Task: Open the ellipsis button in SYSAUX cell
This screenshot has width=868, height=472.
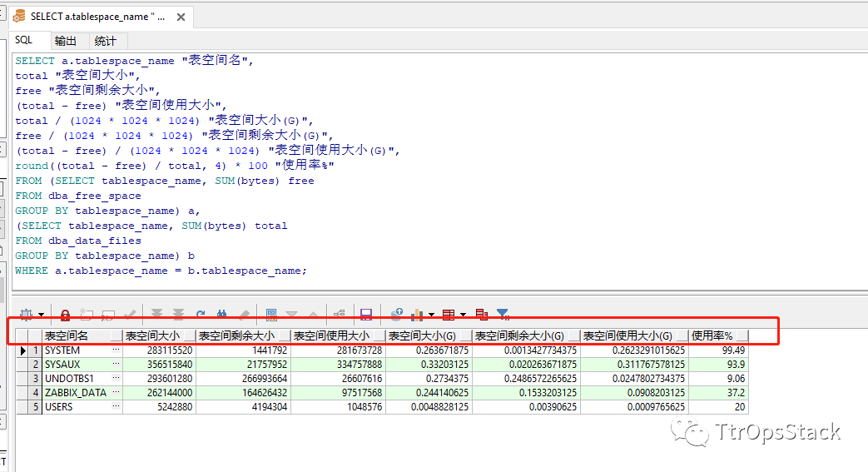Action: click(x=116, y=365)
